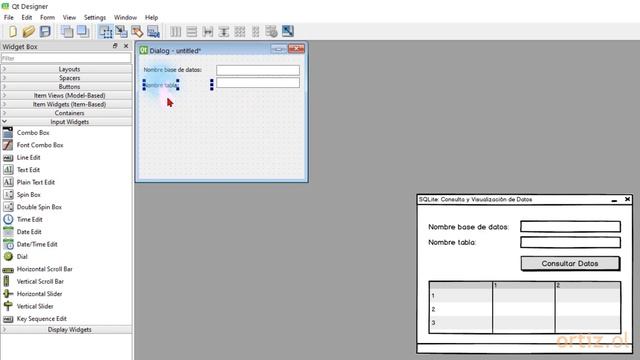Open the File menu
This screenshot has height=360, width=640.
(9, 18)
